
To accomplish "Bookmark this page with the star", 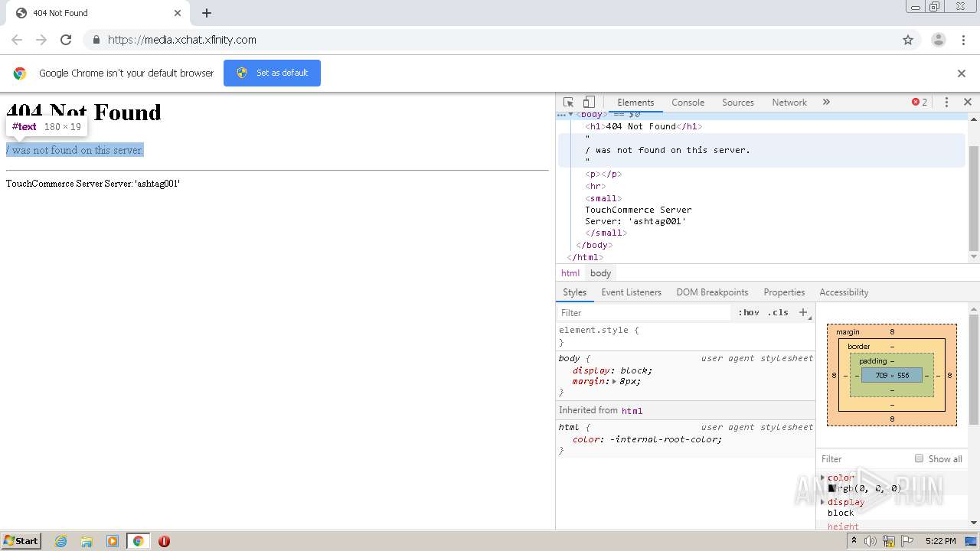I will pos(908,40).
